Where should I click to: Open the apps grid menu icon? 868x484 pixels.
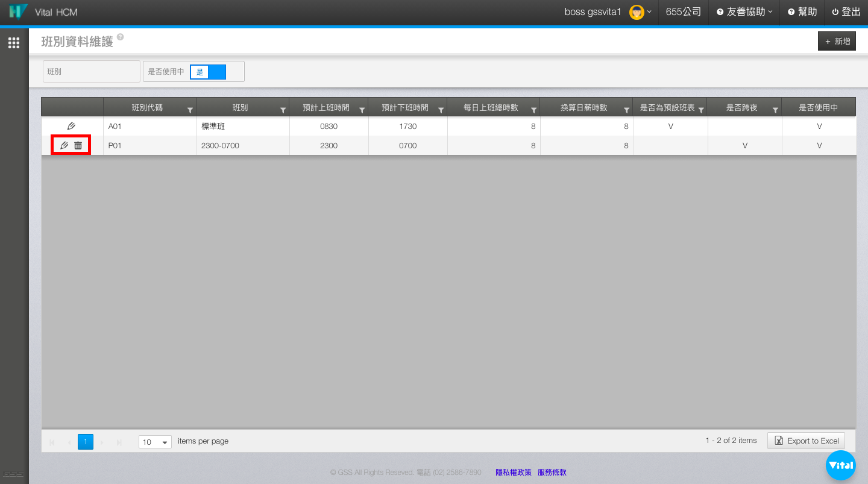click(x=14, y=43)
